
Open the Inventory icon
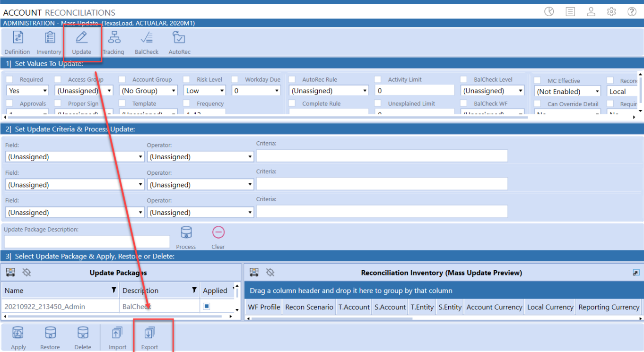pos(49,42)
